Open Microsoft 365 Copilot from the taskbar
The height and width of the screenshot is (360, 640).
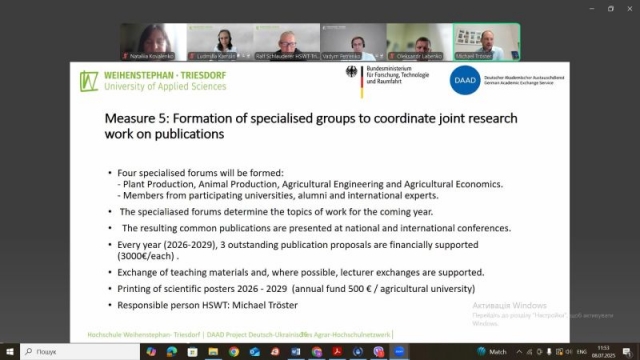[x=151, y=351]
